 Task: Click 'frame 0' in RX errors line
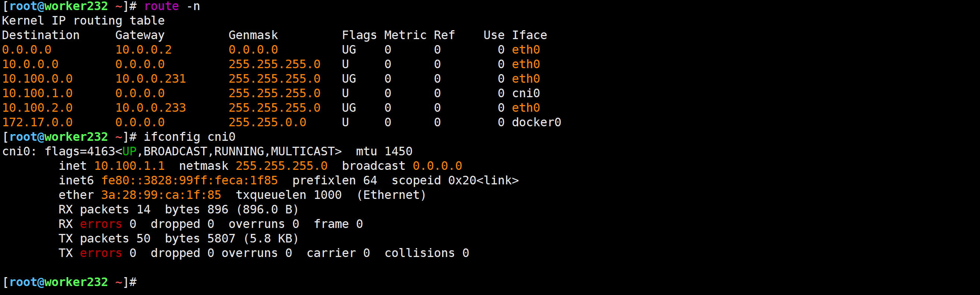(x=338, y=224)
